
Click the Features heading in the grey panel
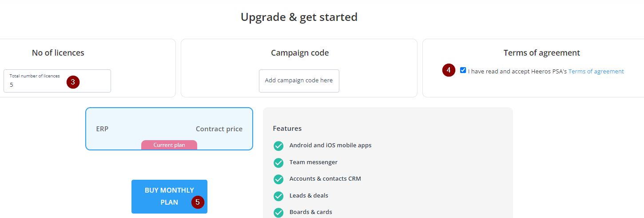tap(287, 129)
